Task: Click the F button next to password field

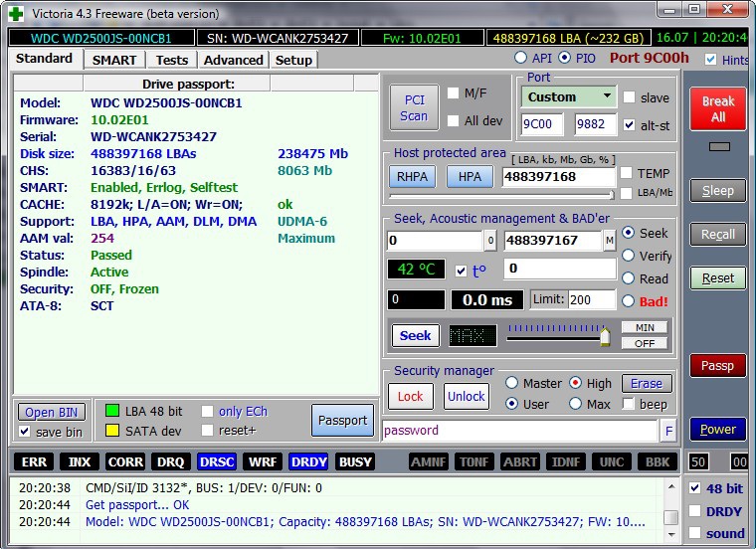Action: [x=668, y=431]
